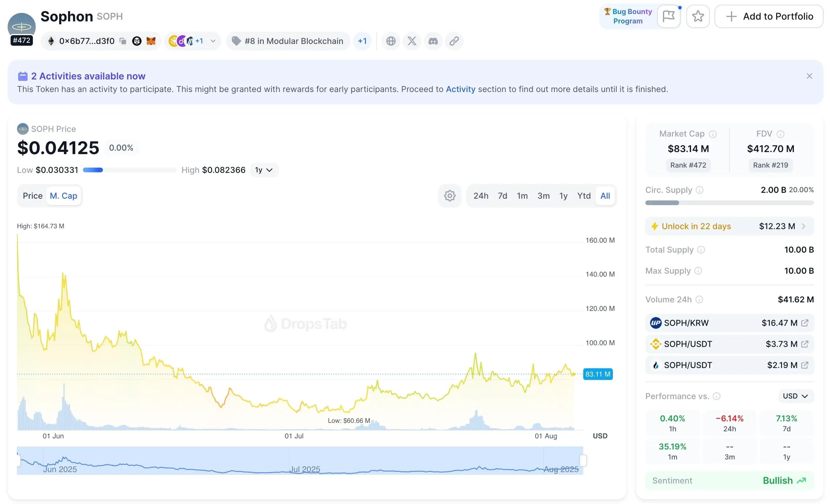Toggle chart view to M. Cap
This screenshot has height=504, width=830.
64,195
